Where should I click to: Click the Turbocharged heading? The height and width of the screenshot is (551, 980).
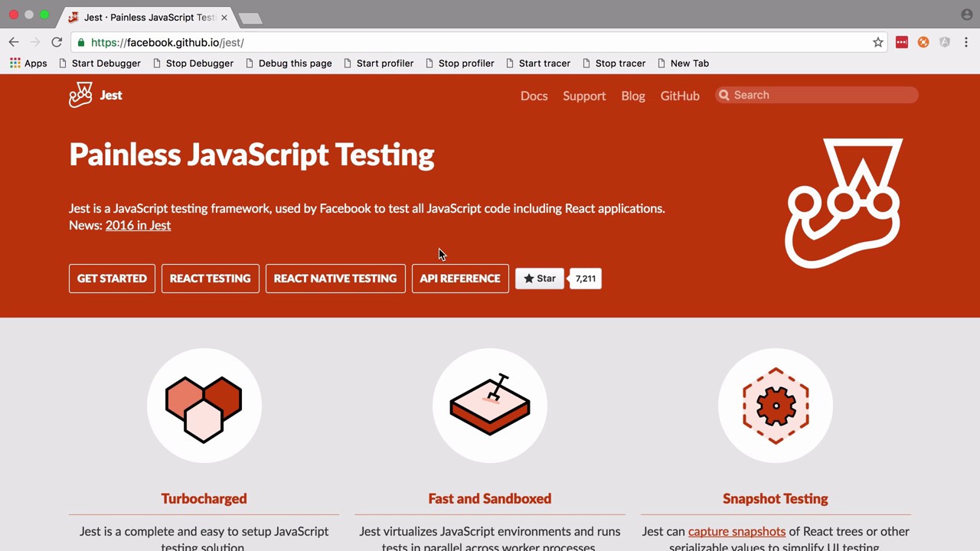(x=204, y=498)
